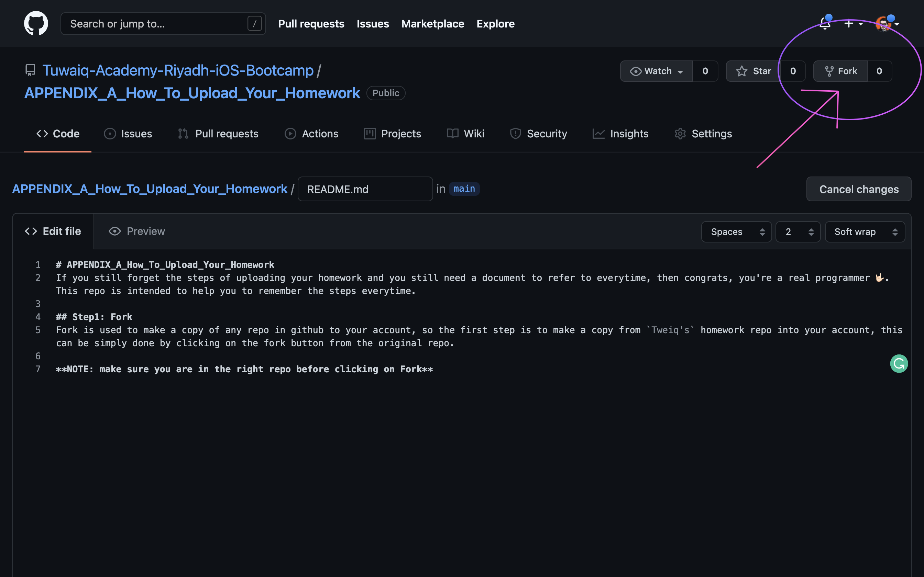Click the Grammarly icon in the editor
Viewport: 924px width, 577px height.
click(899, 363)
